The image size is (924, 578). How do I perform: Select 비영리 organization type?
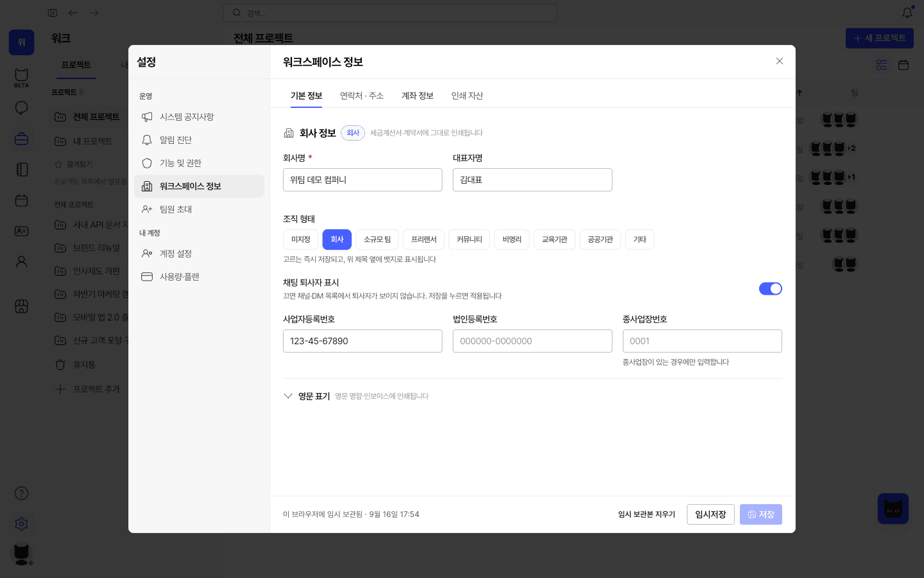point(512,240)
